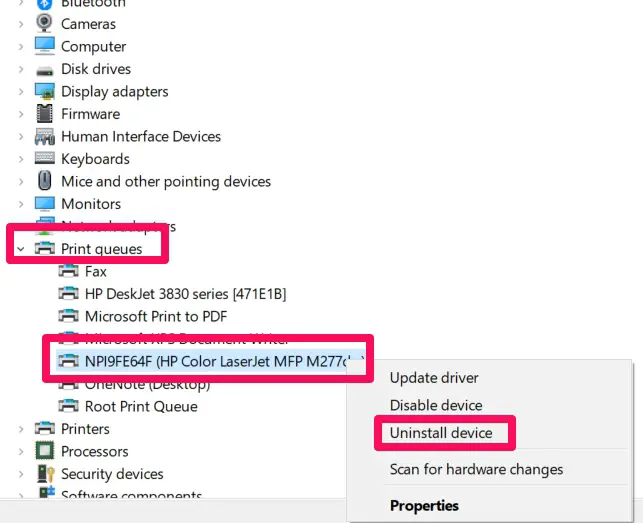Viewport: 643px width, 523px height.
Task: Choose Uninstall device from context menu
Action: tap(441, 433)
